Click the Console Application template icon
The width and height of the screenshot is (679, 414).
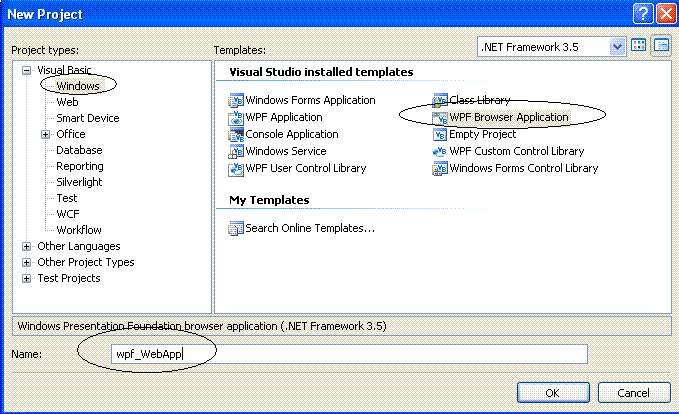coord(236,135)
